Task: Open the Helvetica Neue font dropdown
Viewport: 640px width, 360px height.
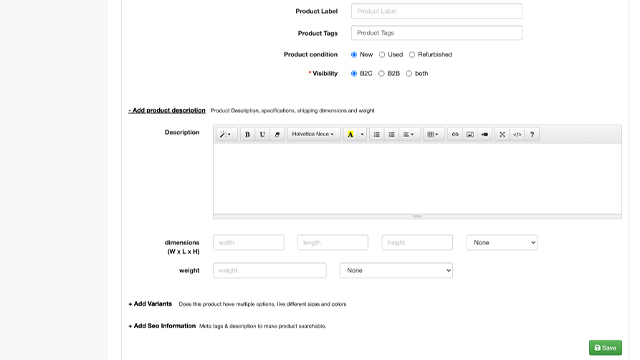Action: click(313, 134)
